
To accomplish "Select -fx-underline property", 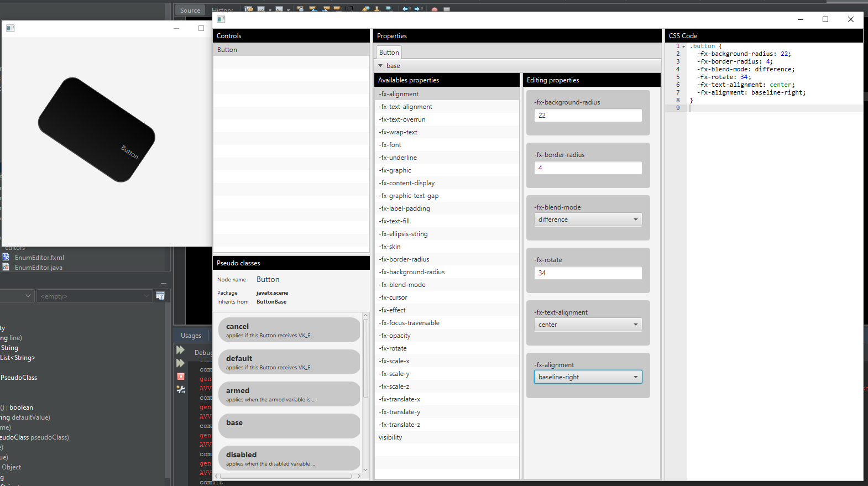I will point(447,158).
